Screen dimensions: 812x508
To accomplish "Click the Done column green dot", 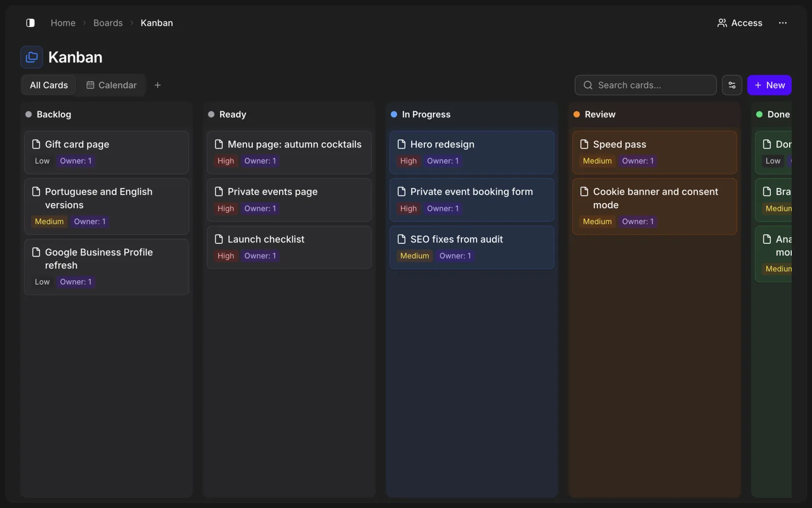I will [x=759, y=114].
